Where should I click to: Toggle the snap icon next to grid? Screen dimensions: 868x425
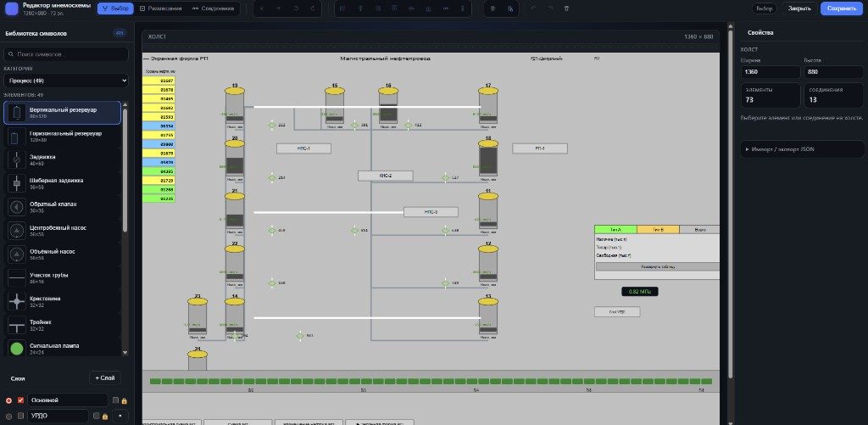click(x=509, y=8)
